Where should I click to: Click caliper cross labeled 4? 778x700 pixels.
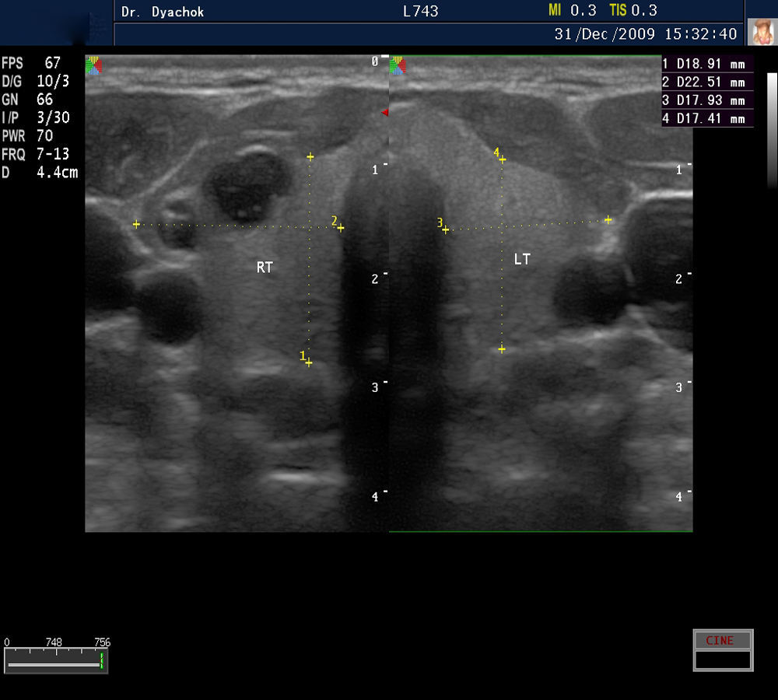[x=503, y=159]
